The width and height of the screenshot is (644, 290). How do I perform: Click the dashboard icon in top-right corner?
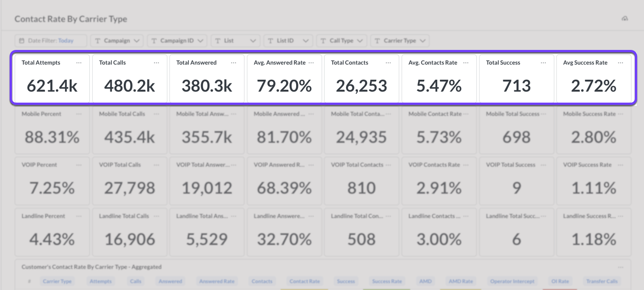tap(624, 19)
